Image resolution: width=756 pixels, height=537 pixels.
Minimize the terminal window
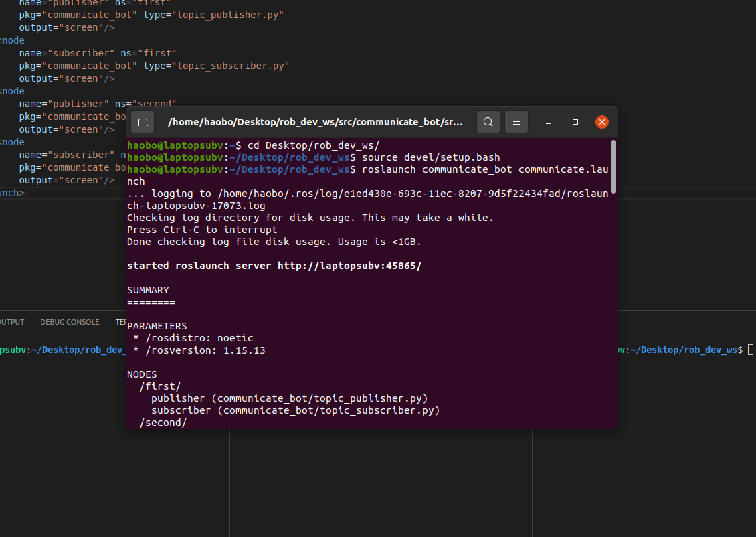pos(548,122)
